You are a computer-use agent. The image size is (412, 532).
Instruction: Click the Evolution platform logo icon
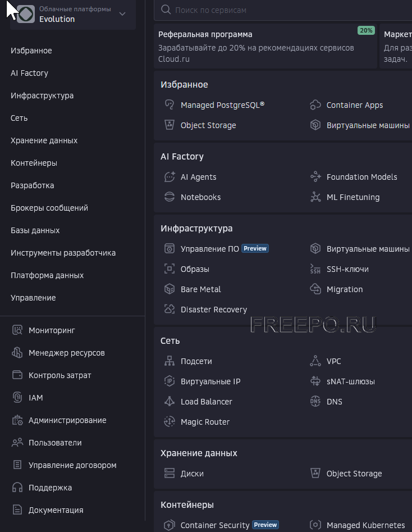[26, 14]
